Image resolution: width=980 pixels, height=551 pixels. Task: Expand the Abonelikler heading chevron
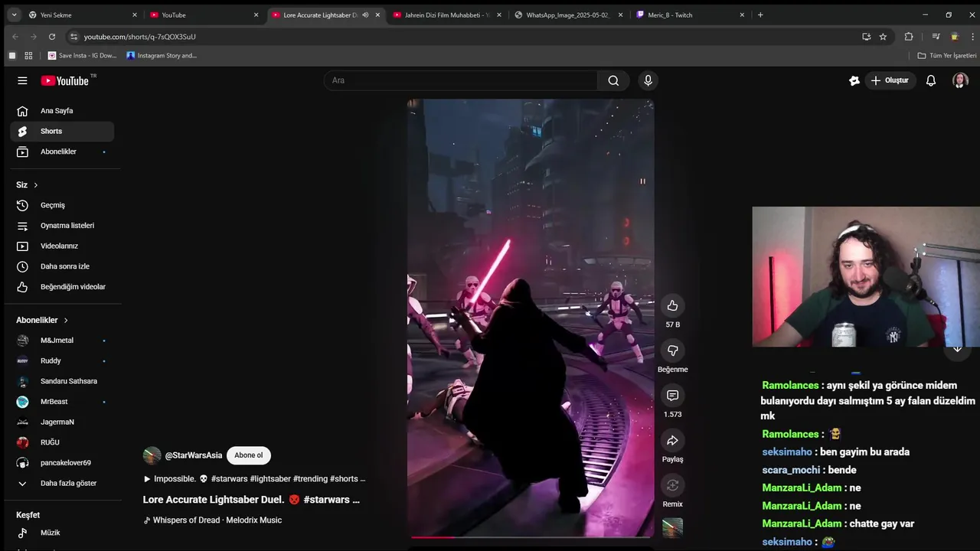(x=66, y=321)
